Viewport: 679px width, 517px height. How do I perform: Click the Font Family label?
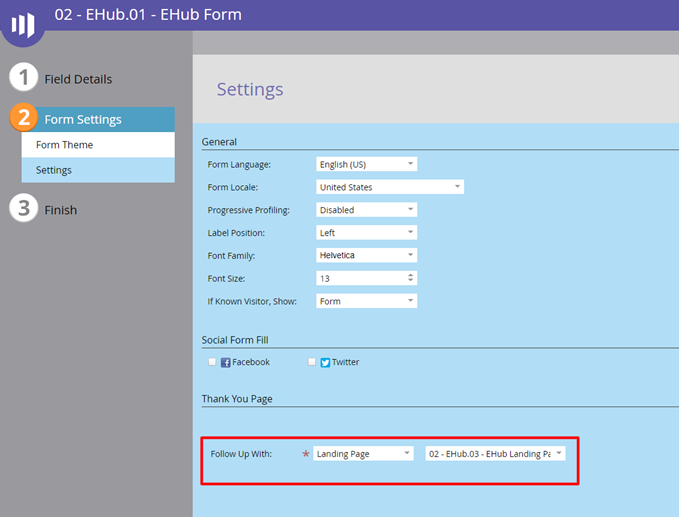[x=231, y=256]
